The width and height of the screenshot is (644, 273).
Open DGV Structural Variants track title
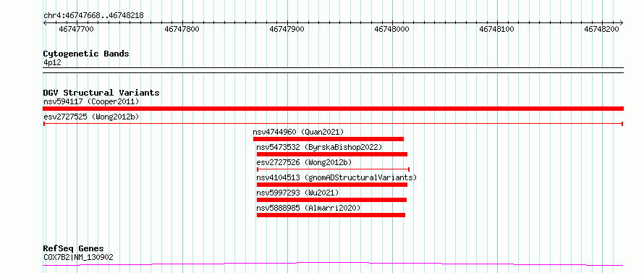click(101, 93)
